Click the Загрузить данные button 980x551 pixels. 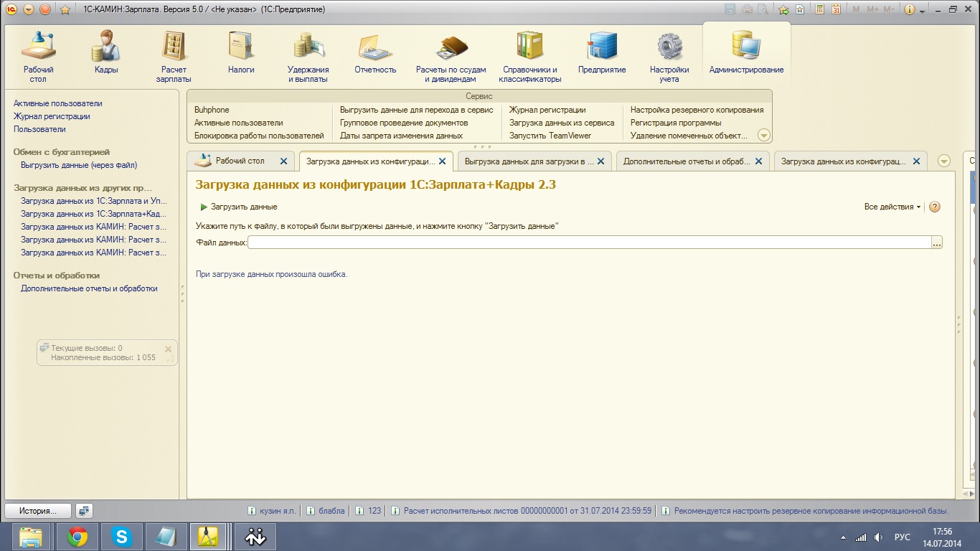click(239, 207)
